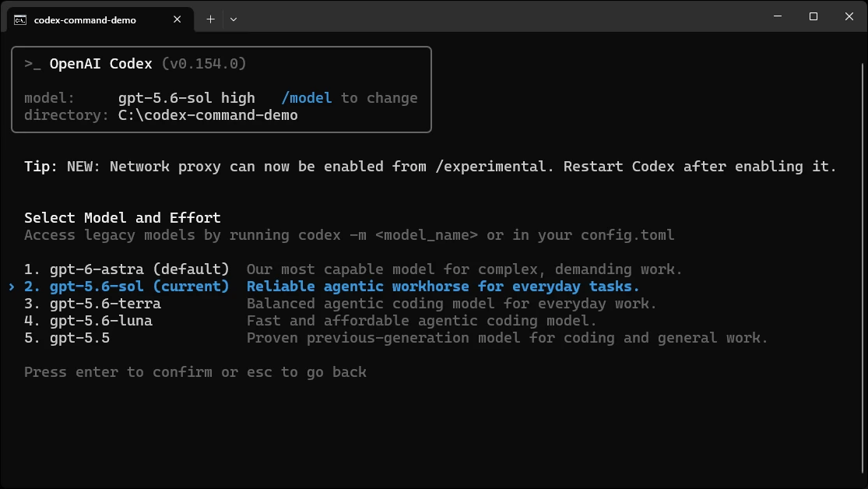Open the new-tab profile dropdown chevron
The height and width of the screenshot is (489, 868).
click(x=234, y=19)
